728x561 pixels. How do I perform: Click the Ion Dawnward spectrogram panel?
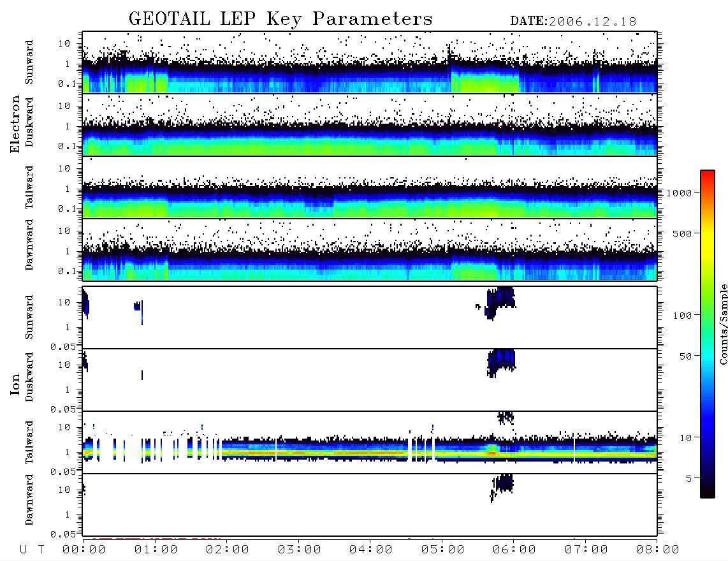(370, 505)
